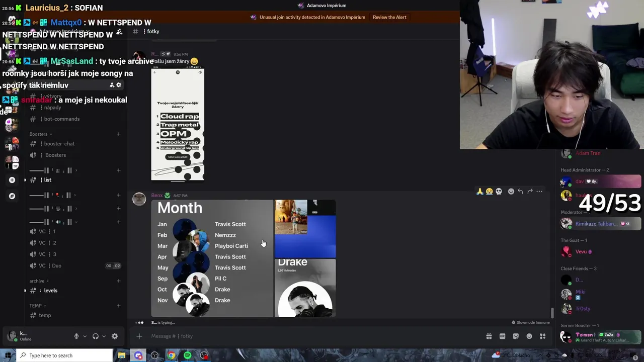Open File Explorer from taskbar
The image size is (644, 362).
[122, 355]
